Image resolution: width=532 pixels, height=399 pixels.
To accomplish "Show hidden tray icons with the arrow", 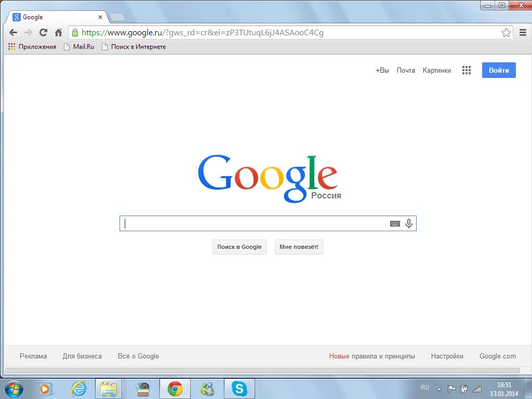I will point(439,389).
